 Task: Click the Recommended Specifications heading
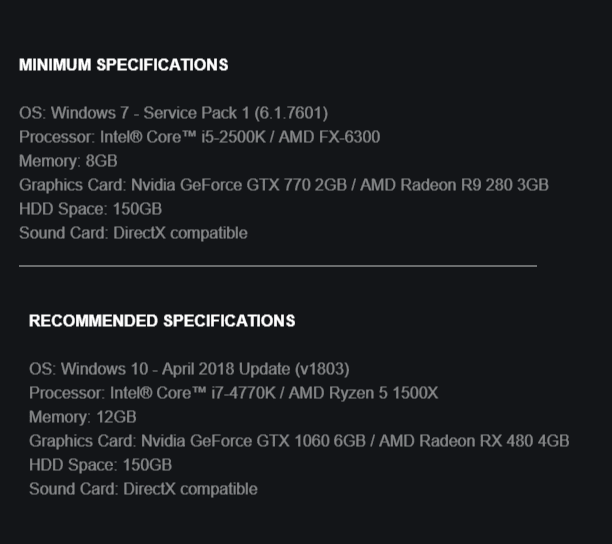162,321
